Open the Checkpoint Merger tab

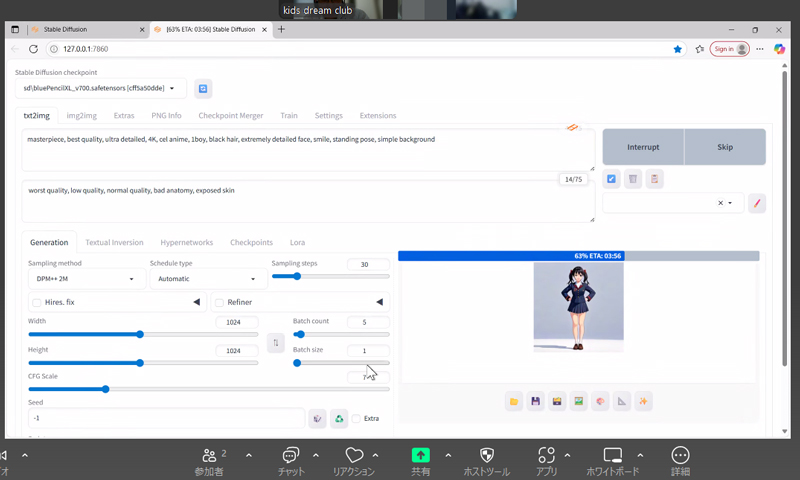click(x=231, y=116)
